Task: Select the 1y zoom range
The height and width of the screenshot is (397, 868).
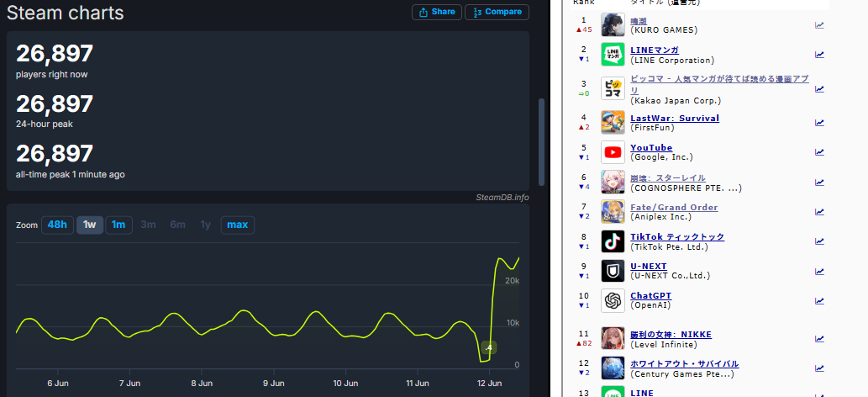Action: click(205, 225)
